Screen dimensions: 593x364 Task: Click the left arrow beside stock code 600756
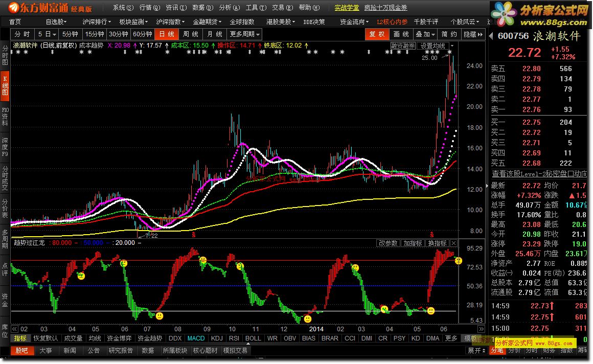coord(491,36)
